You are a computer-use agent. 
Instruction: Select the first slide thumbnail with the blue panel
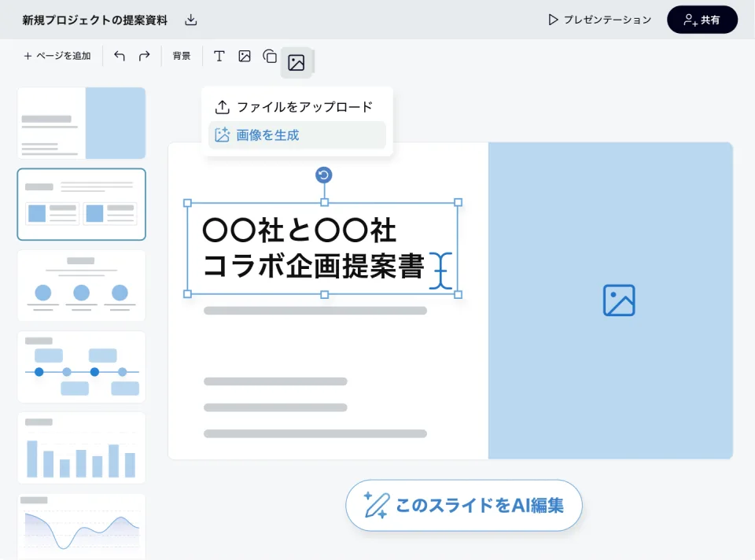click(81, 123)
